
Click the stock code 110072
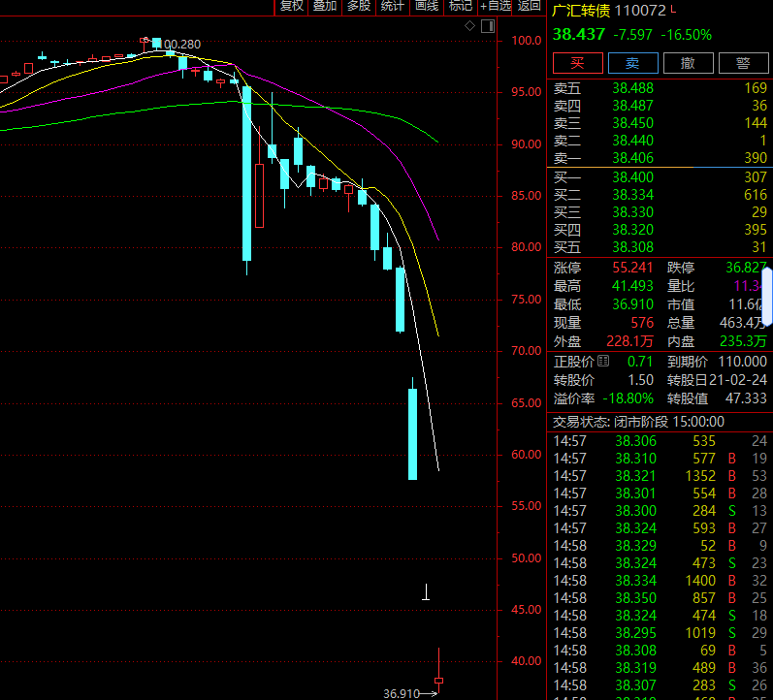(x=640, y=11)
